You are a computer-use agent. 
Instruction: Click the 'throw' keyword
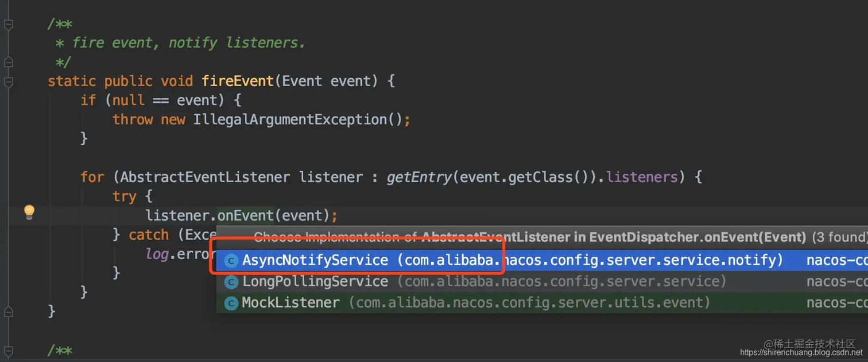click(133, 120)
